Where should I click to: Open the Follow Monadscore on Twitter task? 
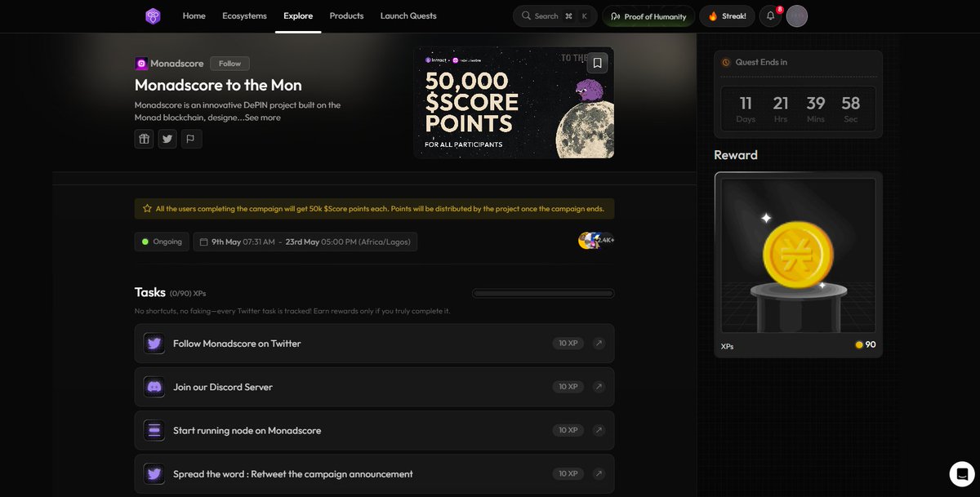[x=374, y=344]
